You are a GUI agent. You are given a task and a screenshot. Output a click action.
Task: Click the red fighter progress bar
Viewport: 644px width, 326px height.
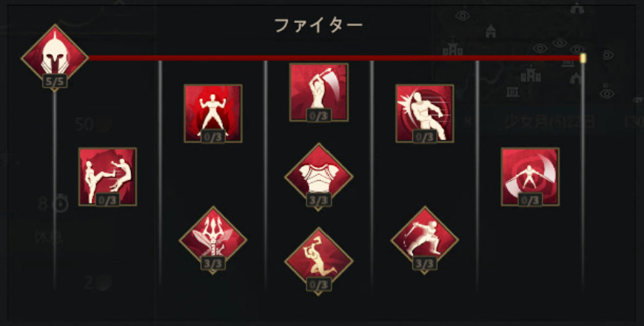click(334, 58)
